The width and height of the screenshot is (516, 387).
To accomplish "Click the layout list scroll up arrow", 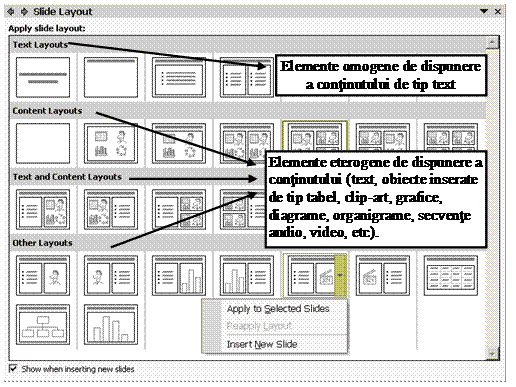I will (x=492, y=43).
